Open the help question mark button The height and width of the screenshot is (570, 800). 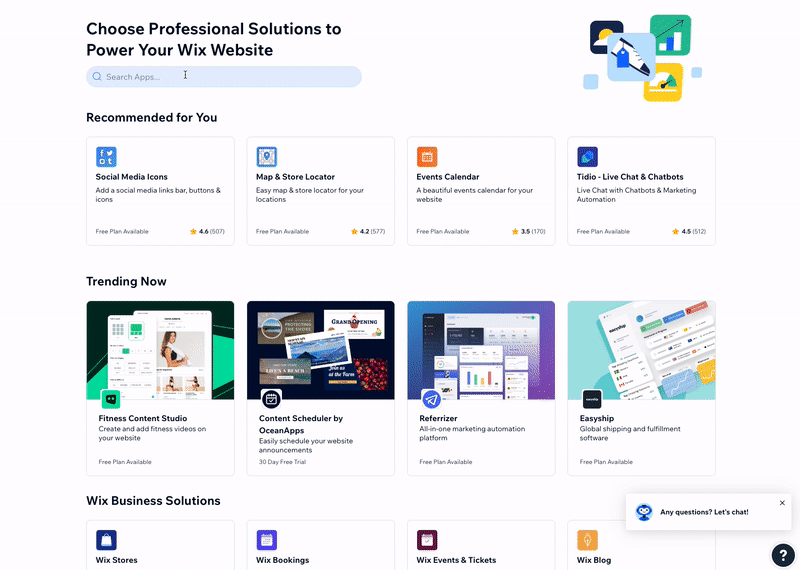(783, 556)
